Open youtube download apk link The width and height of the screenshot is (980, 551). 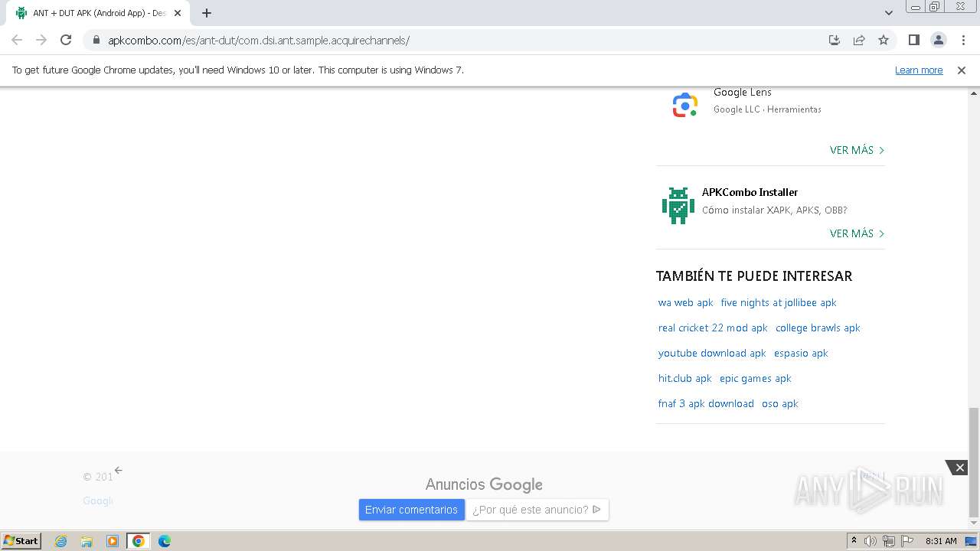tap(712, 353)
